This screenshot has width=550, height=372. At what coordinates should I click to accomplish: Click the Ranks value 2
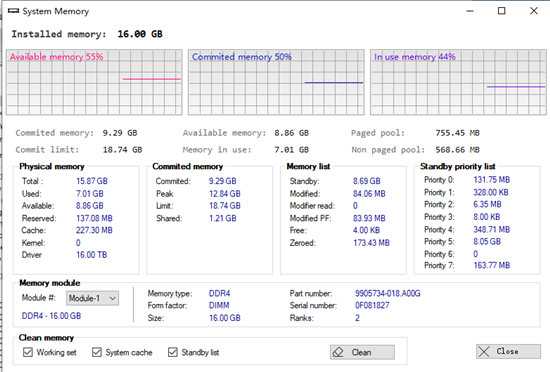pyautogui.click(x=357, y=318)
